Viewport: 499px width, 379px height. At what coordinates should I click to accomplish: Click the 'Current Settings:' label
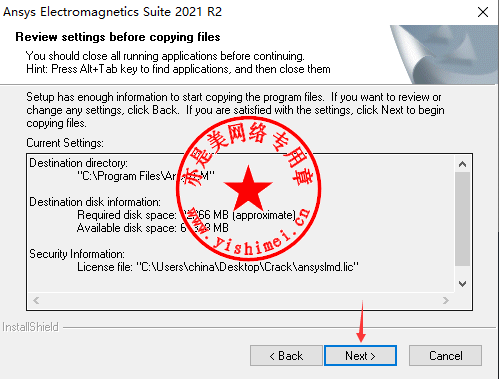65,143
